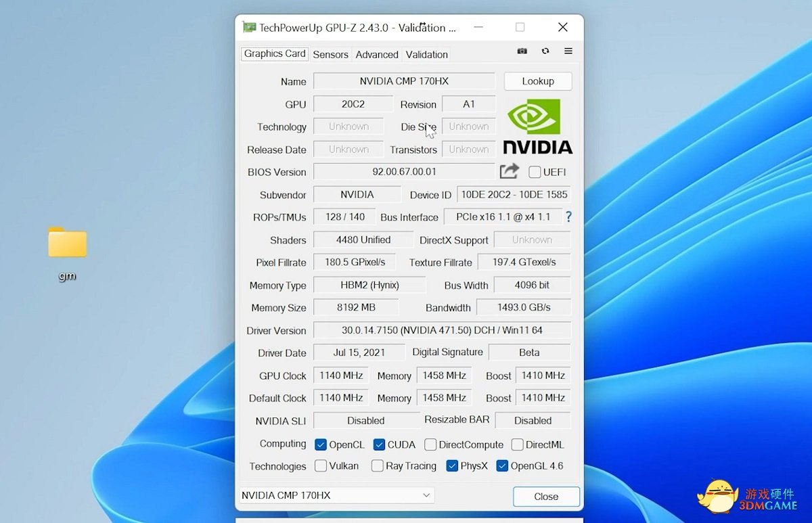Switch to the Advanced tab
Screen dimensions: 812x523
point(377,54)
